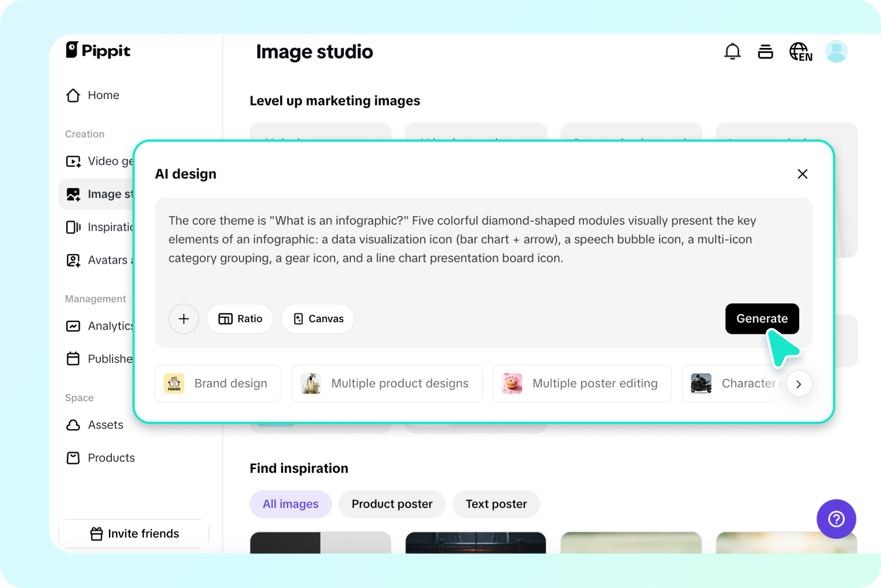This screenshot has width=881, height=588.
Task: Switch to the Product poster filter tab
Action: pyautogui.click(x=391, y=504)
